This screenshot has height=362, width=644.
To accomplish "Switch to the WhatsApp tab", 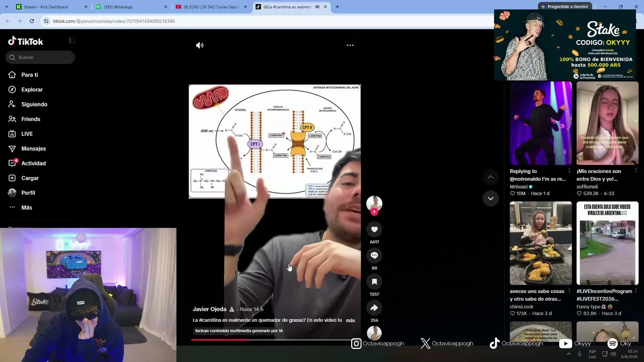I will click(132, 7).
